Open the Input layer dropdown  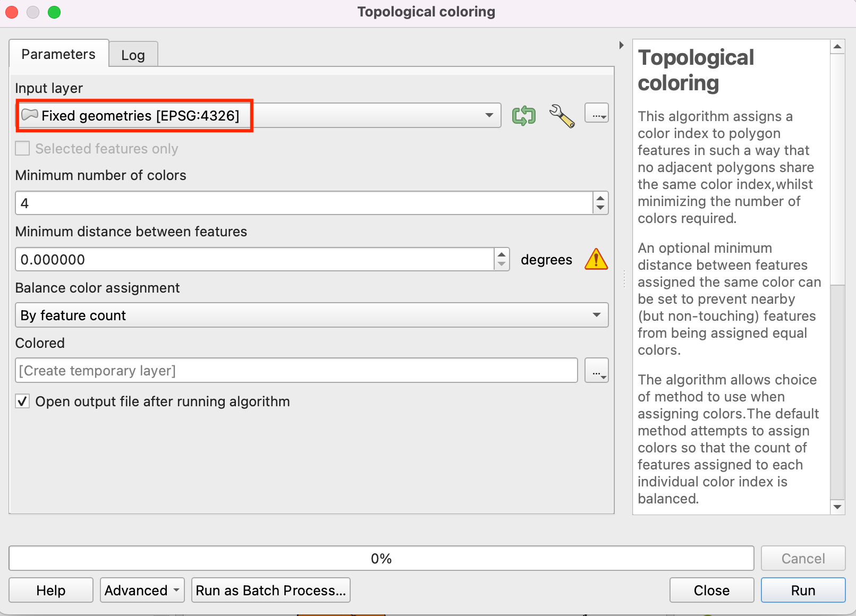[489, 115]
